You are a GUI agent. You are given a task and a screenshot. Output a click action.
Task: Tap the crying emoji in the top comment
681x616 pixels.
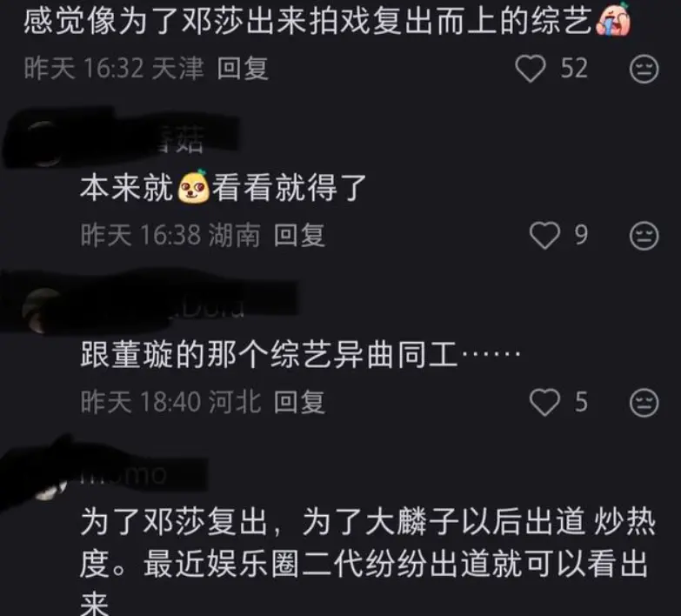coord(613,19)
